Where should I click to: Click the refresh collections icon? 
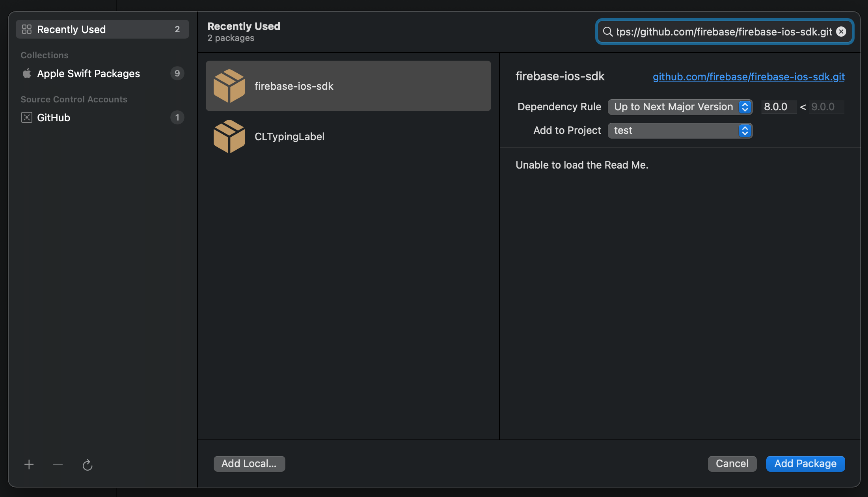tap(87, 465)
